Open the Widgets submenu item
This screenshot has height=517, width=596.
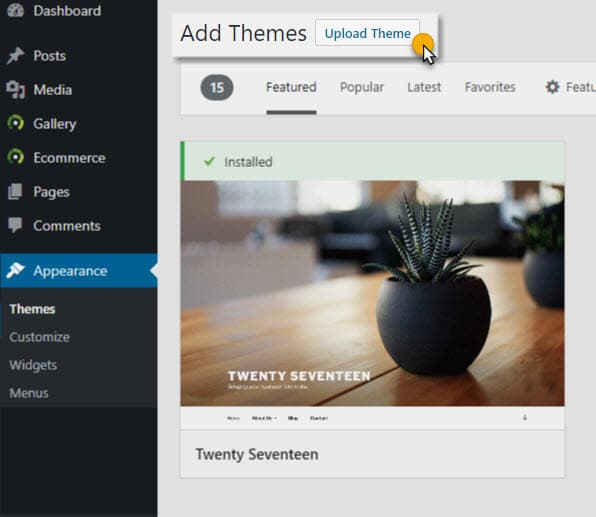[x=33, y=365]
